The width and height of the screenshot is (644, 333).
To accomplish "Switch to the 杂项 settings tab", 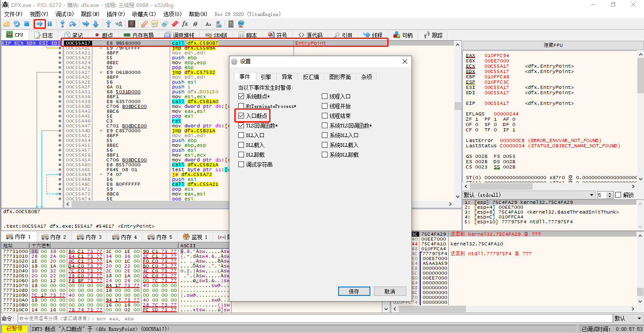I will pyautogui.click(x=366, y=77).
